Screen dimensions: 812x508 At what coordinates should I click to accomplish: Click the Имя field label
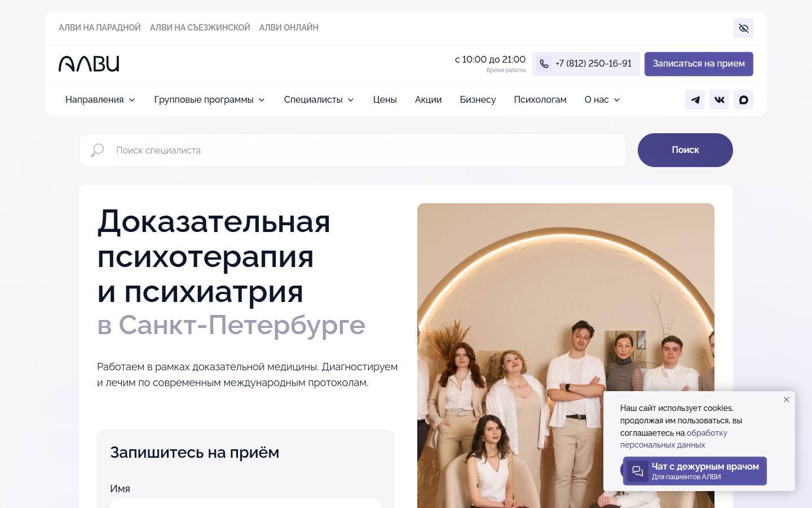[120, 489]
